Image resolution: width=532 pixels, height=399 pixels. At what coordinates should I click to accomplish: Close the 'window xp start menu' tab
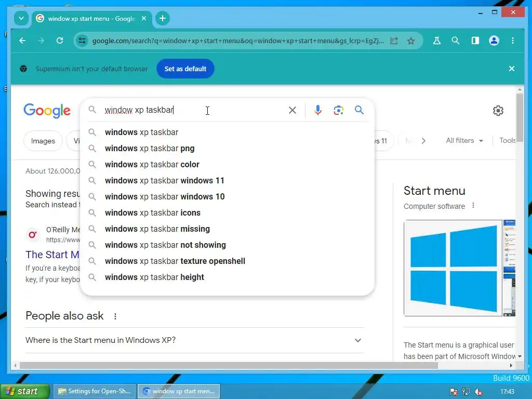click(x=144, y=18)
